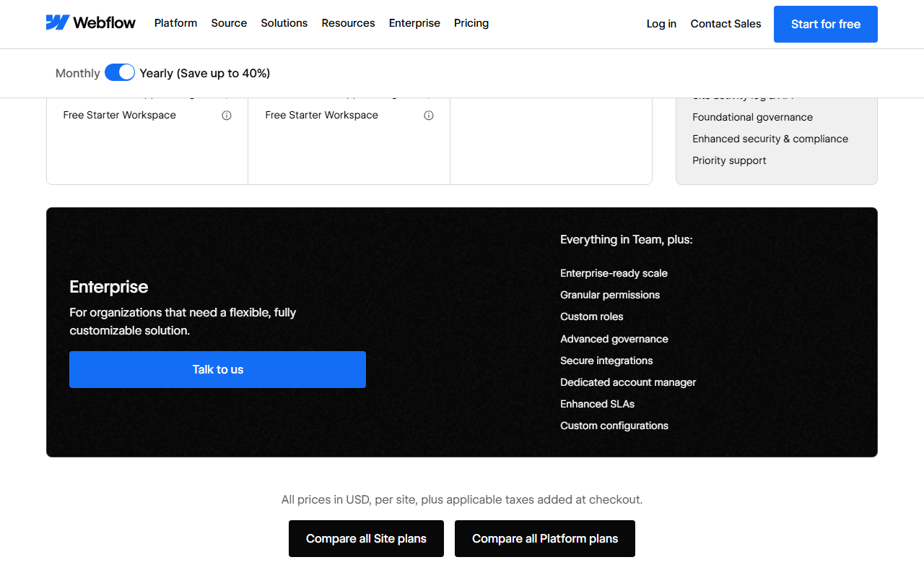Click Granular permissions feature
Image resolution: width=924 pixels, height=578 pixels.
click(610, 295)
